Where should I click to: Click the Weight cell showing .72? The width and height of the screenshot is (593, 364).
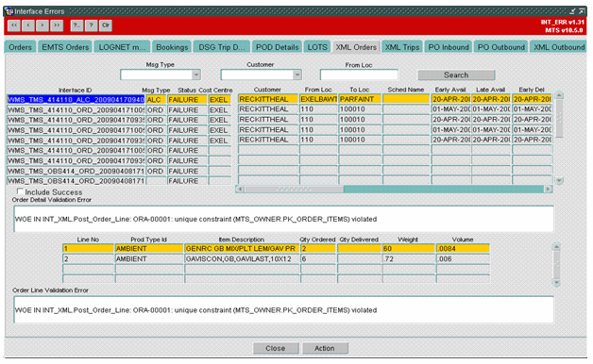pyautogui.click(x=409, y=259)
